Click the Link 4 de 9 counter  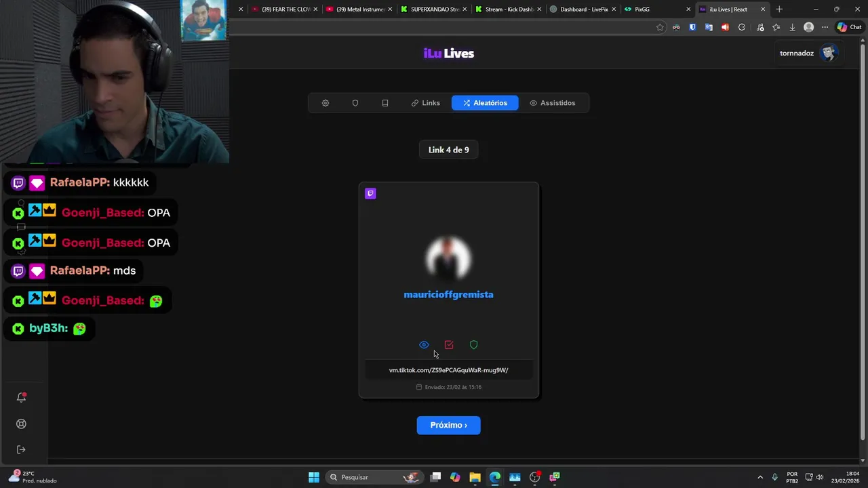[x=448, y=150]
